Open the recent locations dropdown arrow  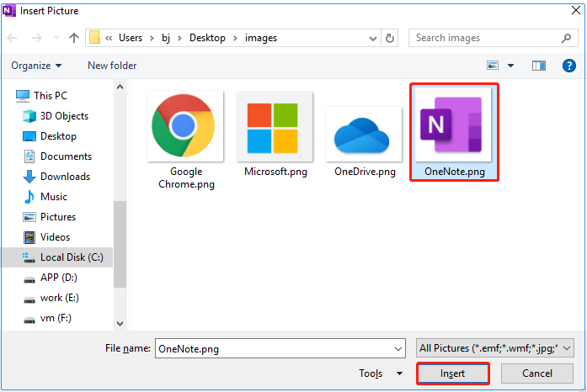(x=56, y=38)
